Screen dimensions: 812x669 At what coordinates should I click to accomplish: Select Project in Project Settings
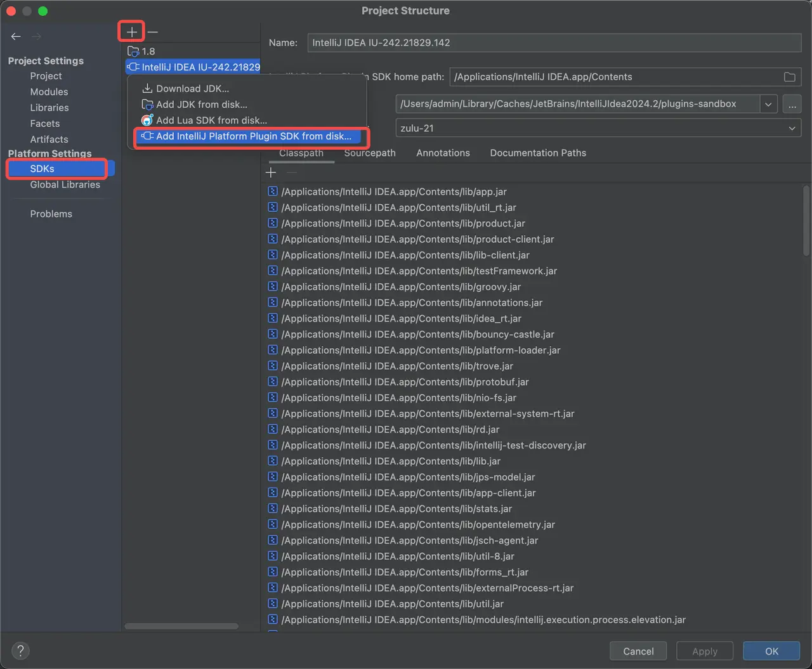pos(46,76)
